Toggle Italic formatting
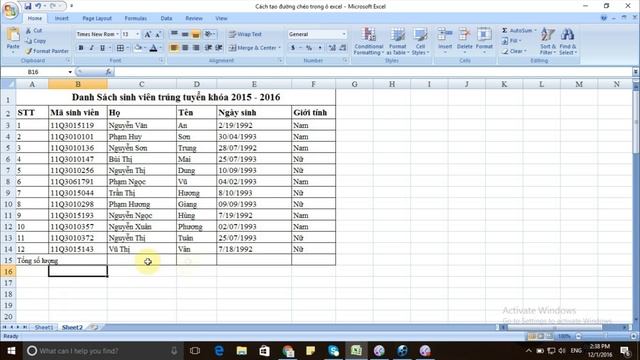Image resolution: width=640 pixels, height=360 pixels. pyautogui.click(x=91, y=48)
